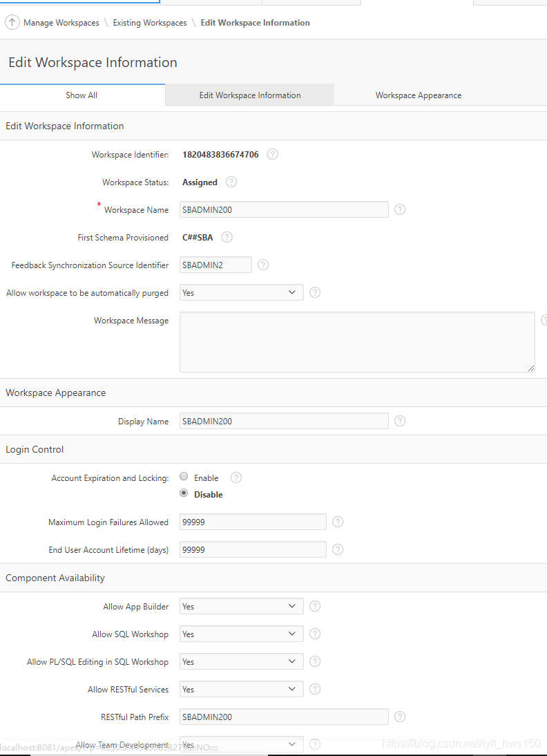Expand the automatically purged workspace dropdown
The width and height of the screenshot is (547, 756).
click(241, 293)
